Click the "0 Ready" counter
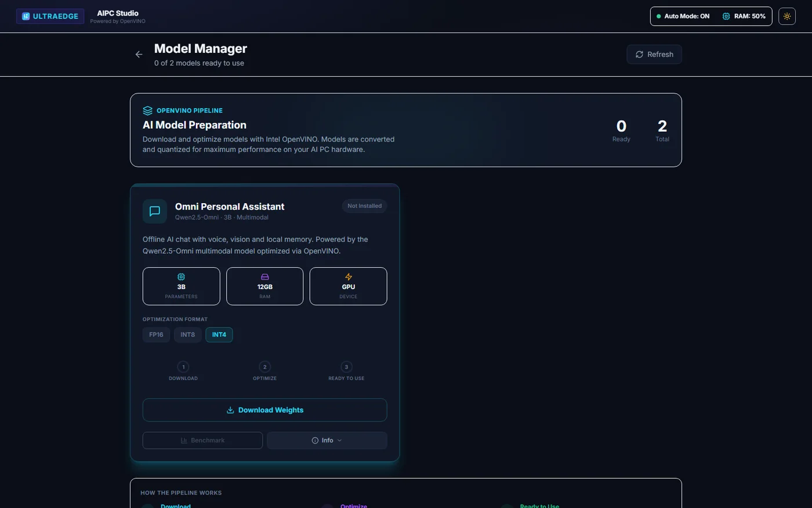Screen dimensions: 812x508 pos(621,130)
